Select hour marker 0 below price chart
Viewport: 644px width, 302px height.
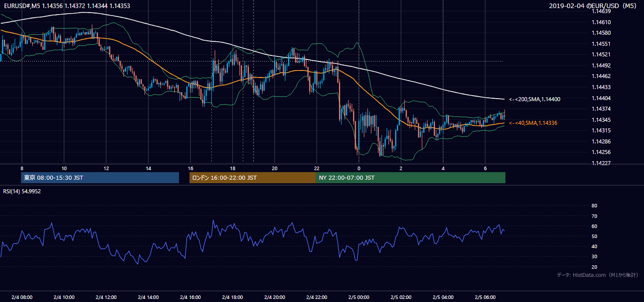pyautogui.click(x=358, y=168)
